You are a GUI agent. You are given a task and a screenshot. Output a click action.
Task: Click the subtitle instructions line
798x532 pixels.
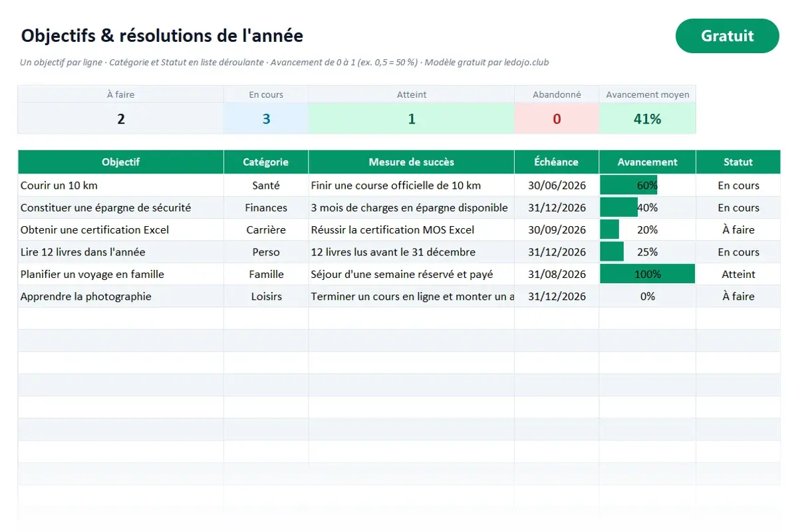285,63
